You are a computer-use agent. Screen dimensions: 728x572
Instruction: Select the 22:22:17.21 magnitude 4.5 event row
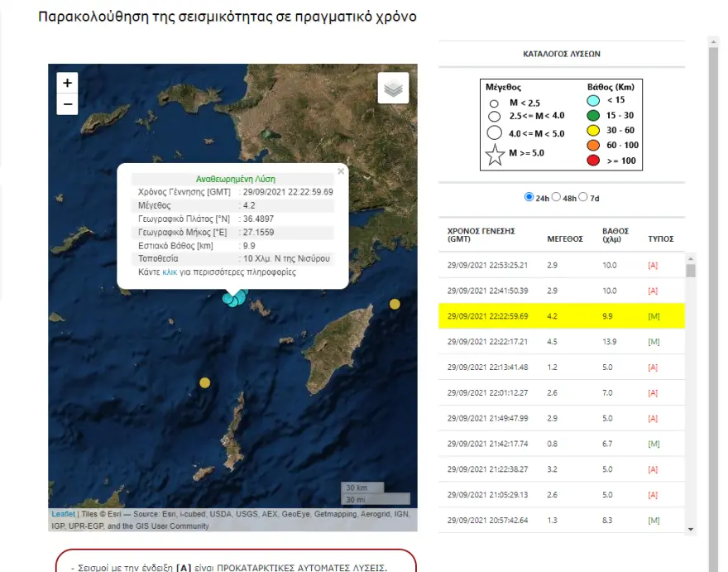coord(561,342)
